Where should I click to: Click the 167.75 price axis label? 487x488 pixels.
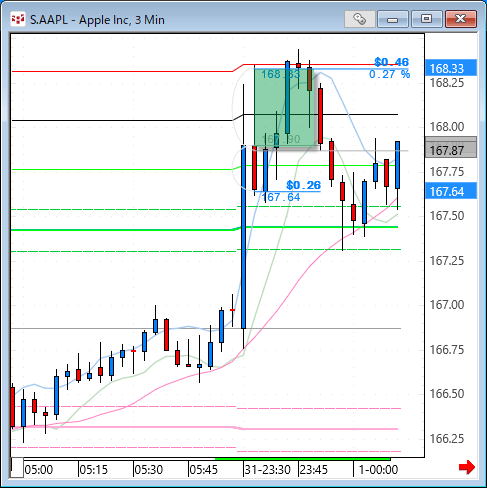coord(447,172)
